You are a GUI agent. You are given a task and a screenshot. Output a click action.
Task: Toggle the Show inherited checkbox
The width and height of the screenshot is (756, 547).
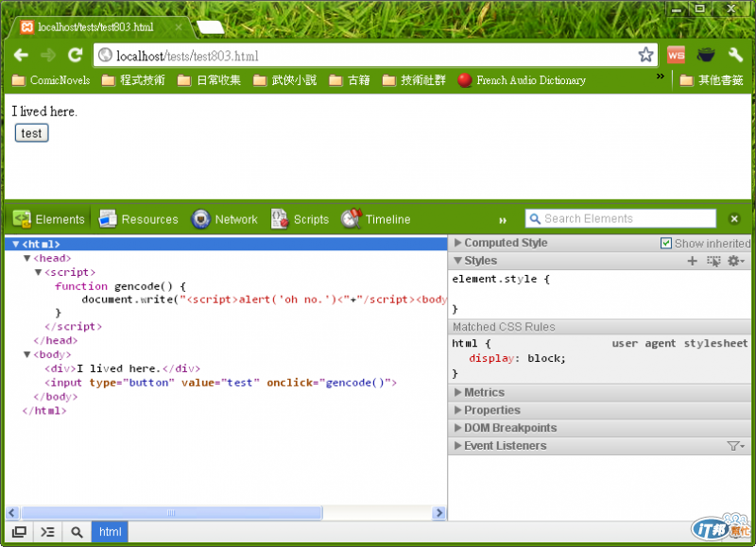pyautogui.click(x=666, y=243)
